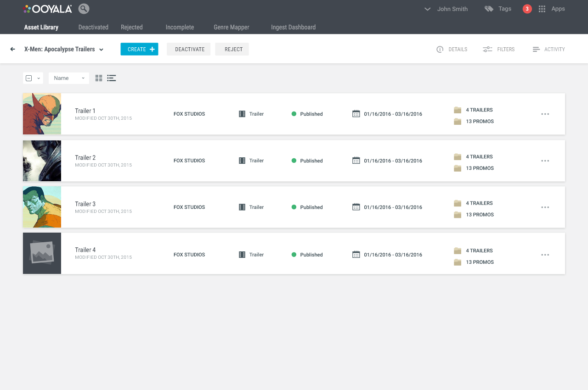
Task: Click the Create button
Action: (x=139, y=49)
